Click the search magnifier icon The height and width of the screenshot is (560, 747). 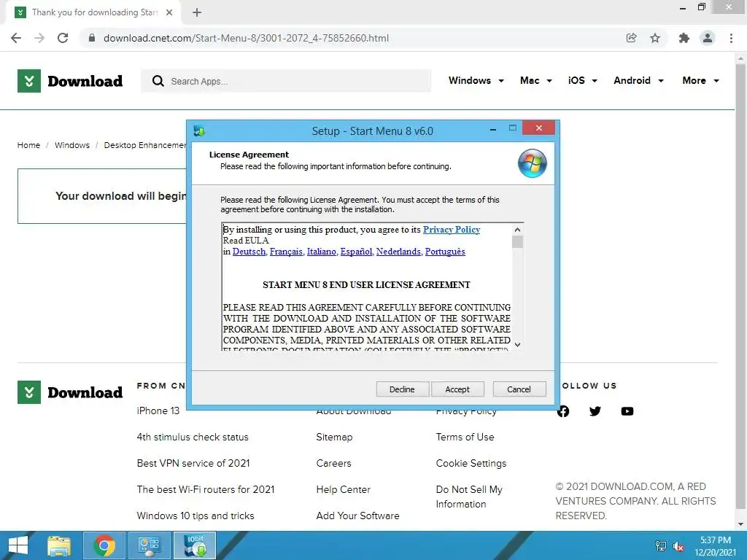pyautogui.click(x=158, y=81)
